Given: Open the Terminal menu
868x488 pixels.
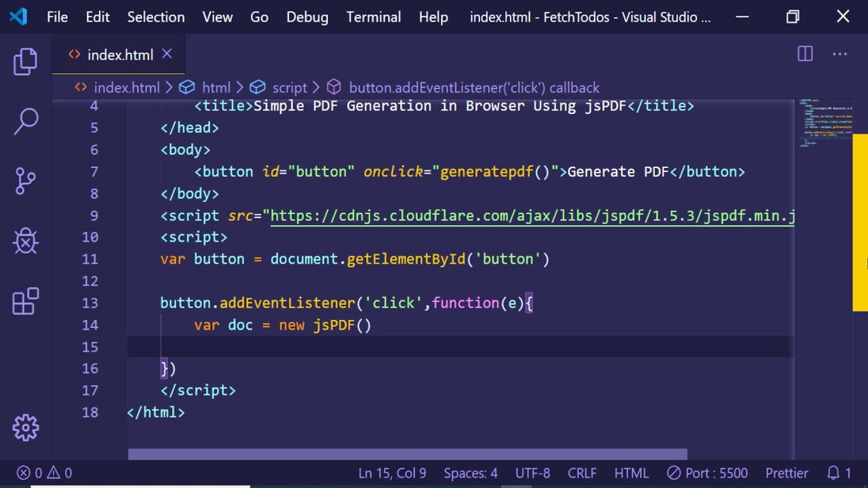Looking at the screenshot, I should pos(373,17).
